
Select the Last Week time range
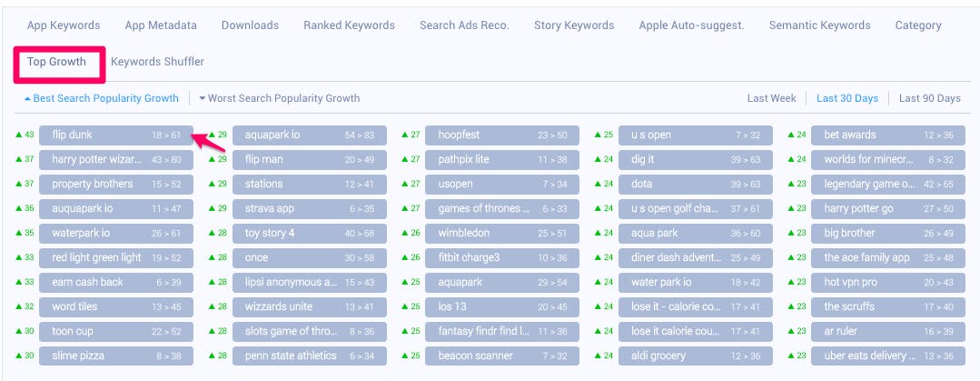click(x=771, y=98)
